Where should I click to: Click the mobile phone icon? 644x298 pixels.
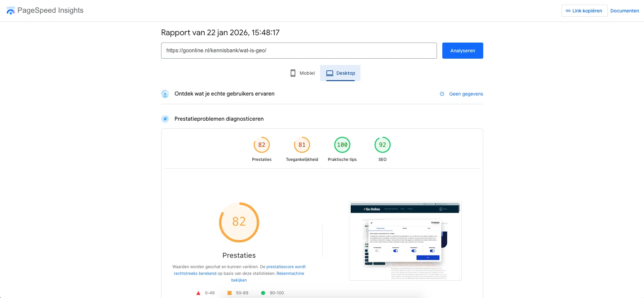point(293,73)
